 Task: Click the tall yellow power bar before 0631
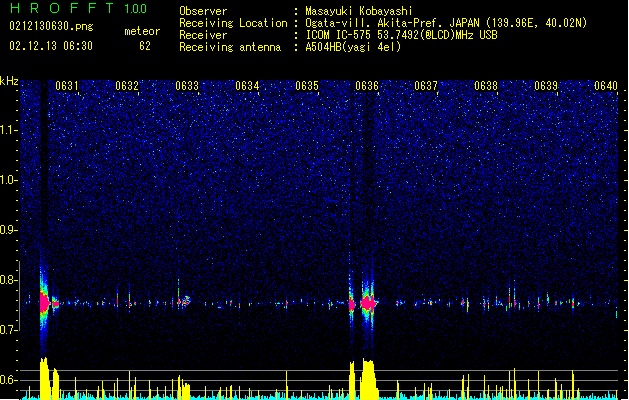[45, 378]
